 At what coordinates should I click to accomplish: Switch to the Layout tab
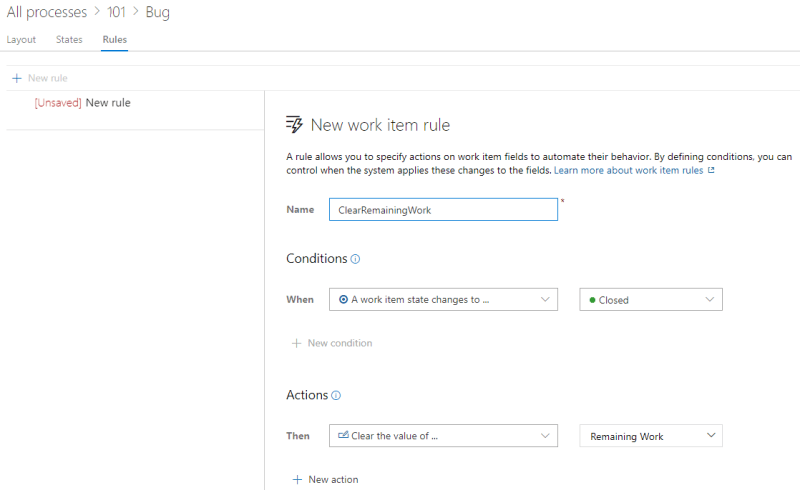click(21, 40)
